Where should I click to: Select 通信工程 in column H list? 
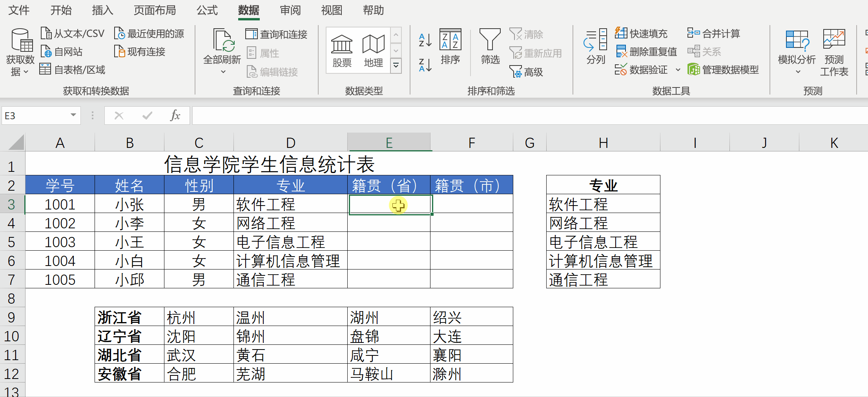603,279
